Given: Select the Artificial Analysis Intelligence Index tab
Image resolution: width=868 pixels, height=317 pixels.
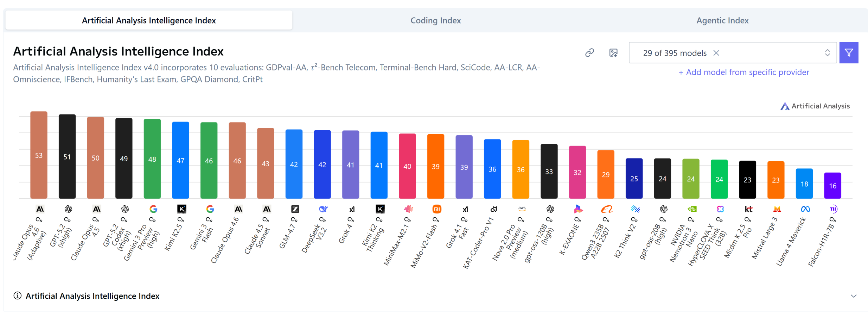Looking at the screenshot, I should [x=149, y=20].
